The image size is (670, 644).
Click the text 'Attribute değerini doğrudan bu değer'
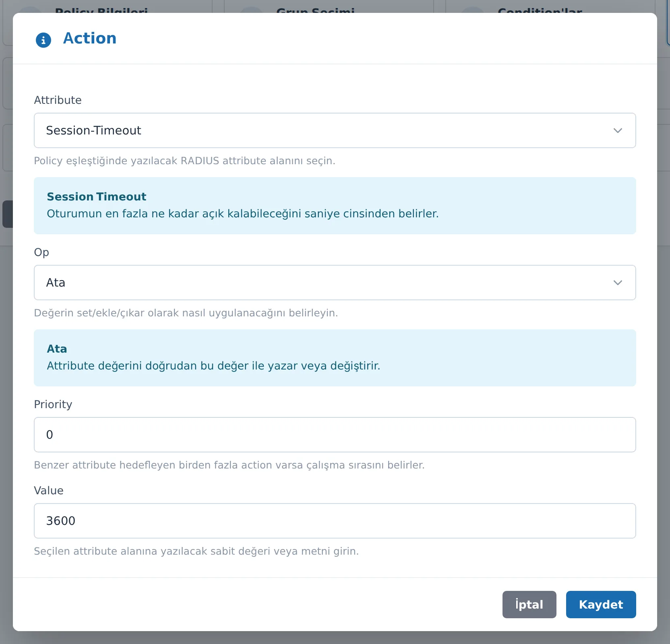point(147,365)
